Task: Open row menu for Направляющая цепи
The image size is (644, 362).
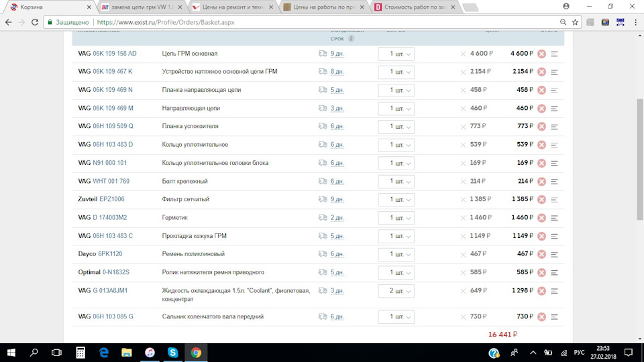Action: pyautogui.click(x=555, y=109)
